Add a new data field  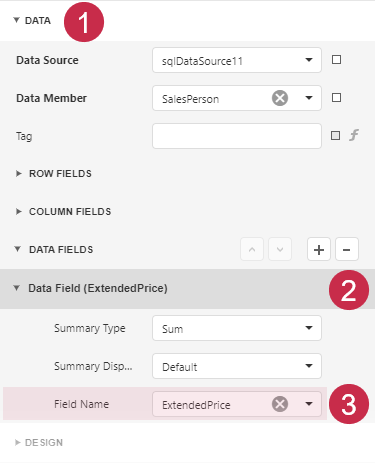click(319, 249)
